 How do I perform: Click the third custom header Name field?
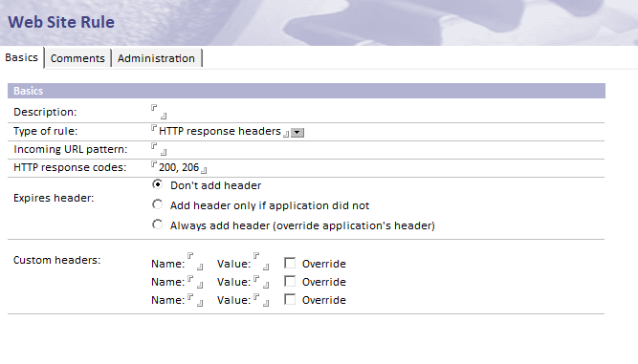pyautogui.click(x=195, y=300)
